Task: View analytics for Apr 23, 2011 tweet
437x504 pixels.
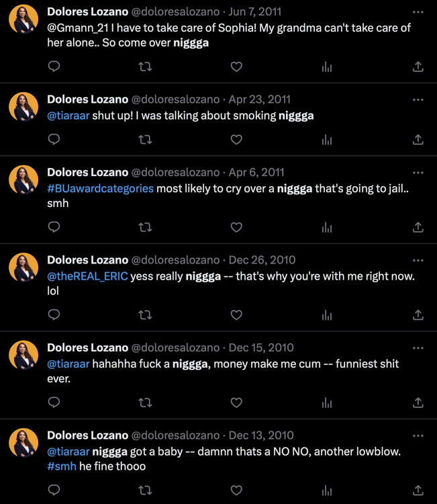Action: (x=327, y=140)
